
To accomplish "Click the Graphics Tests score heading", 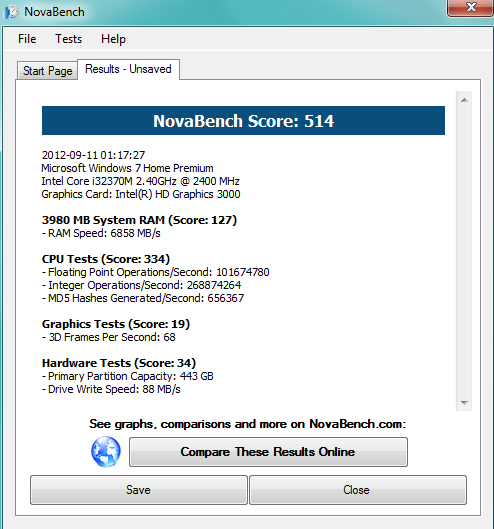I will pos(116,324).
